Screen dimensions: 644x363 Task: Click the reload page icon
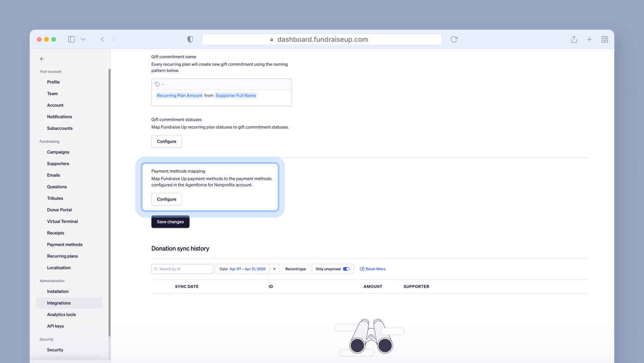(453, 39)
